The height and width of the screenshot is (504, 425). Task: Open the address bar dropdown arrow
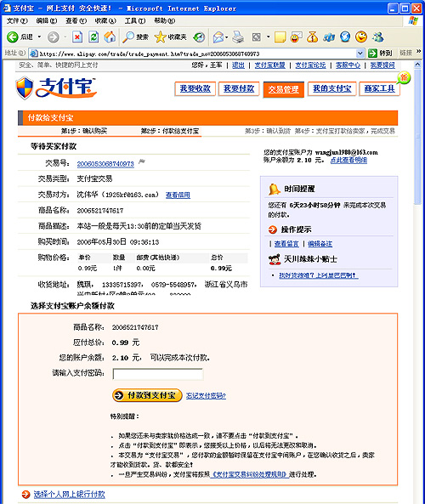360,53
